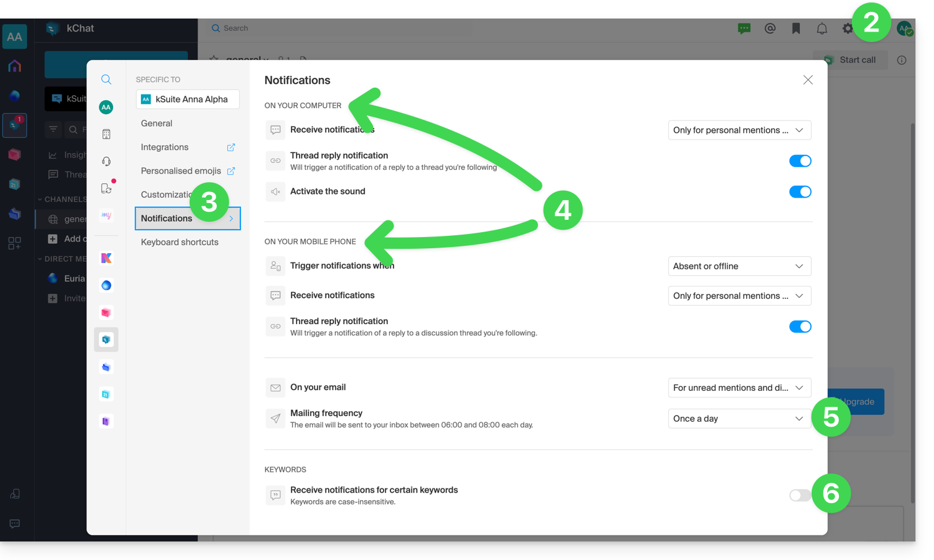Expand Mailing frequency Once a day dropdown

tap(739, 419)
